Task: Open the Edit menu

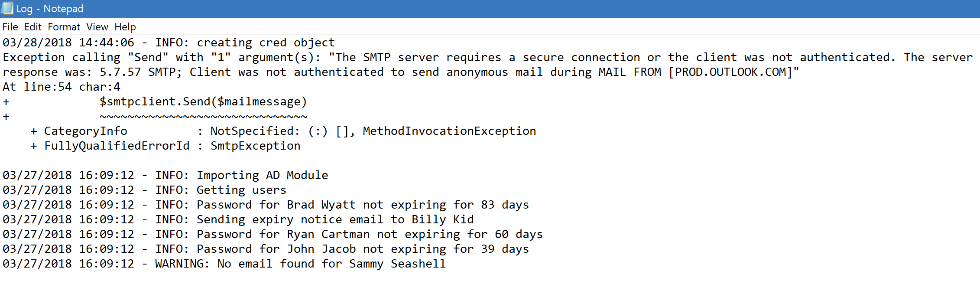Action: tap(33, 27)
